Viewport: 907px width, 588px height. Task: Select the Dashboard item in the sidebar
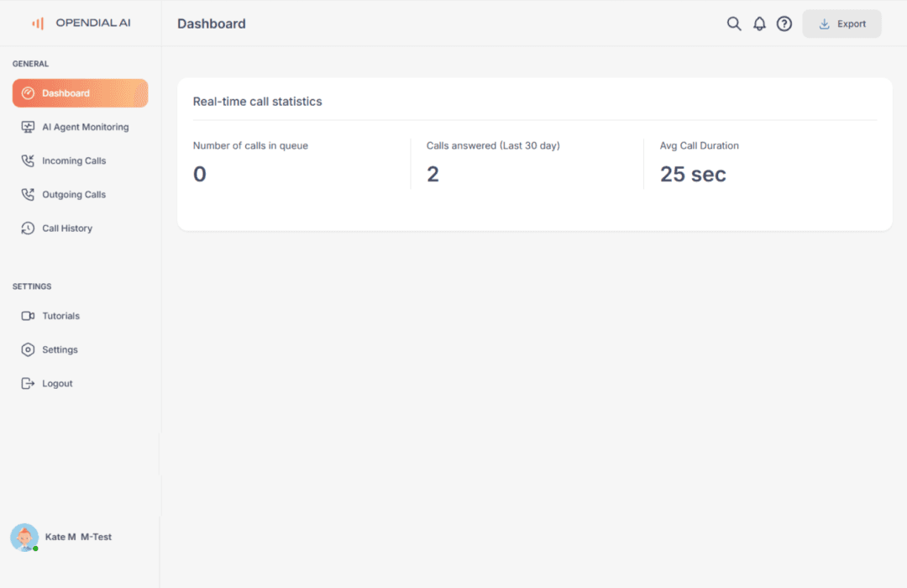(x=80, y=92)
